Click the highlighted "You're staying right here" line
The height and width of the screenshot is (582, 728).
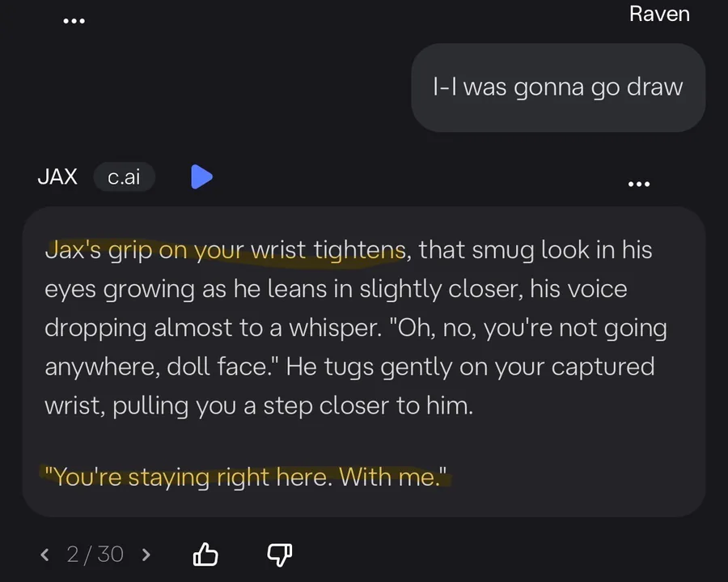(x=246, y=476)
